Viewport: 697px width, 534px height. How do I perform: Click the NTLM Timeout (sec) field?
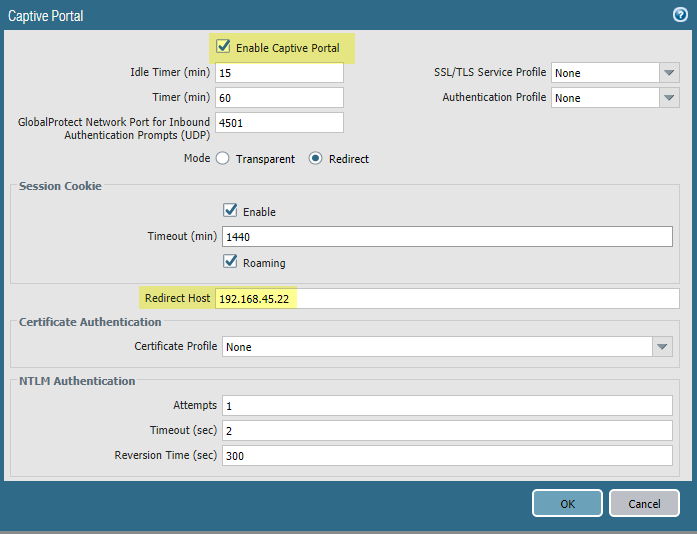[x=446, y=430]
